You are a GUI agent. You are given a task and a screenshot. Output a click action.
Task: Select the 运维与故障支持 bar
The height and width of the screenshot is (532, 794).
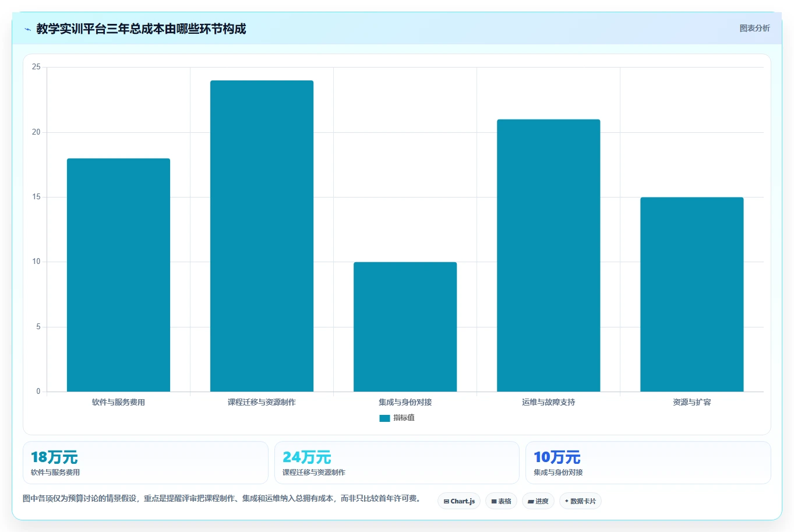548,255
